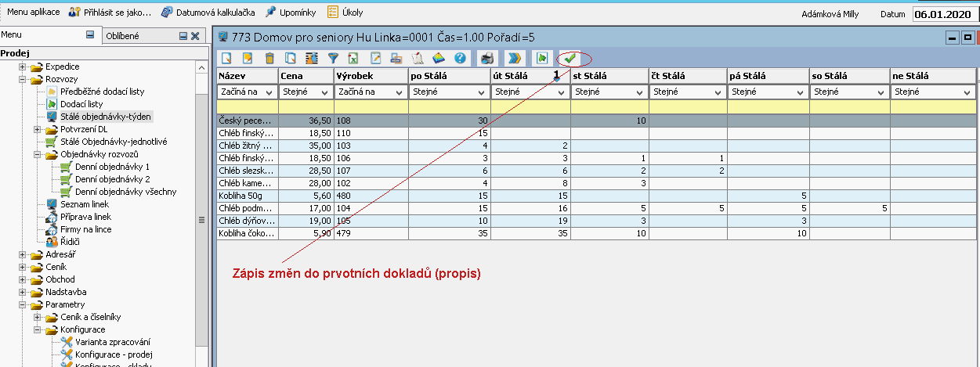Click Přihlásit se jako... button
Viewport: 980px width, 367px height.
(110, 13)
